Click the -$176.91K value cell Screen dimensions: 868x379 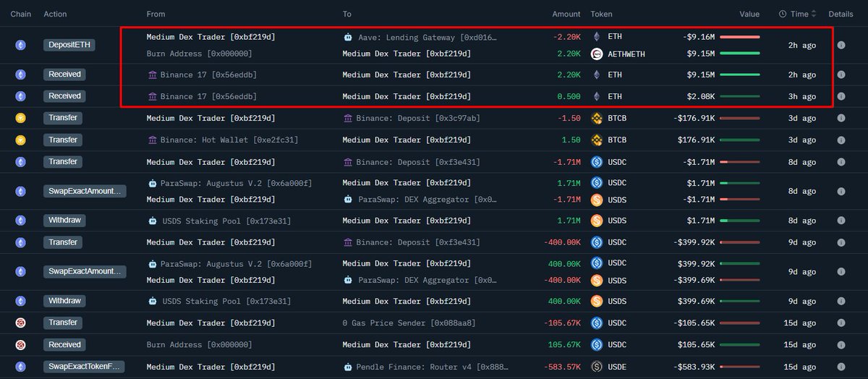pos(695,118)
